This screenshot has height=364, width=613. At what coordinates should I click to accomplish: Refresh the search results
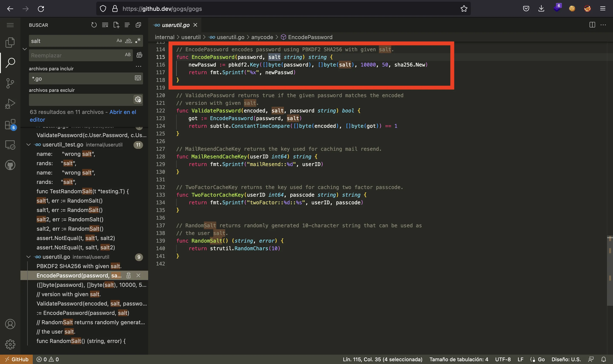click(x=94, y=25)
